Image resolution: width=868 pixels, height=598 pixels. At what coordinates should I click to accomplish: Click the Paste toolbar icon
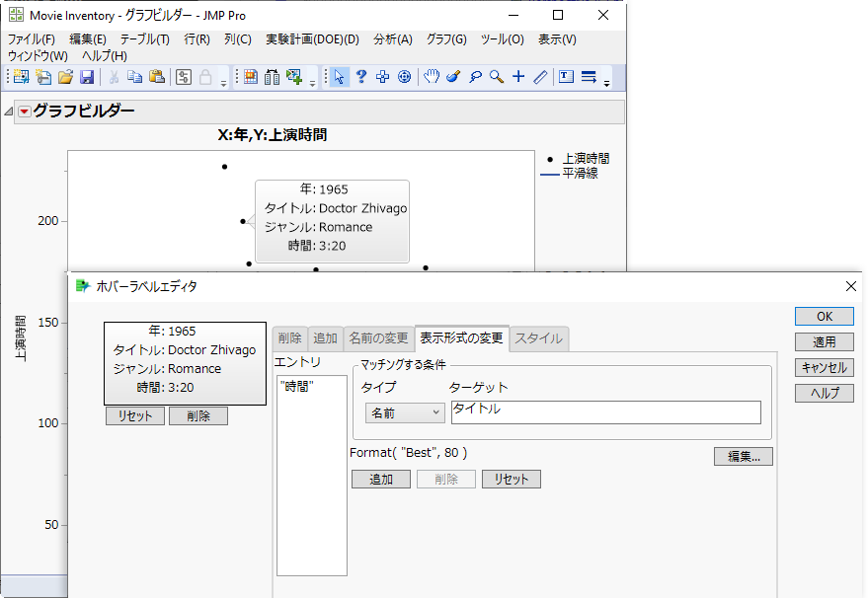157,77
